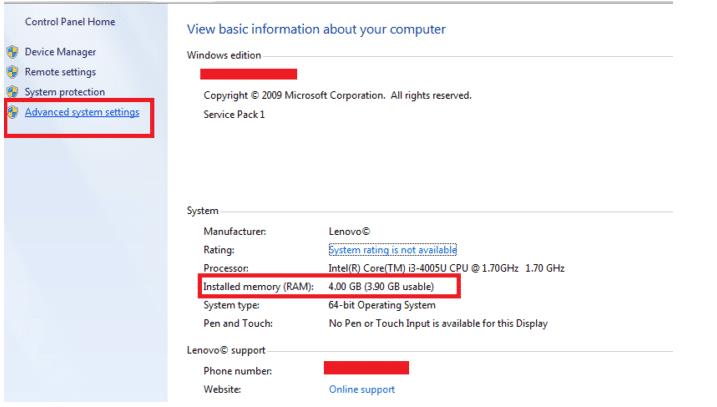The width and height of the screenshot is (717, 407).
Task: Click the '4.00 GB (3.90 GB usable)' value
Action: (381, 287)
